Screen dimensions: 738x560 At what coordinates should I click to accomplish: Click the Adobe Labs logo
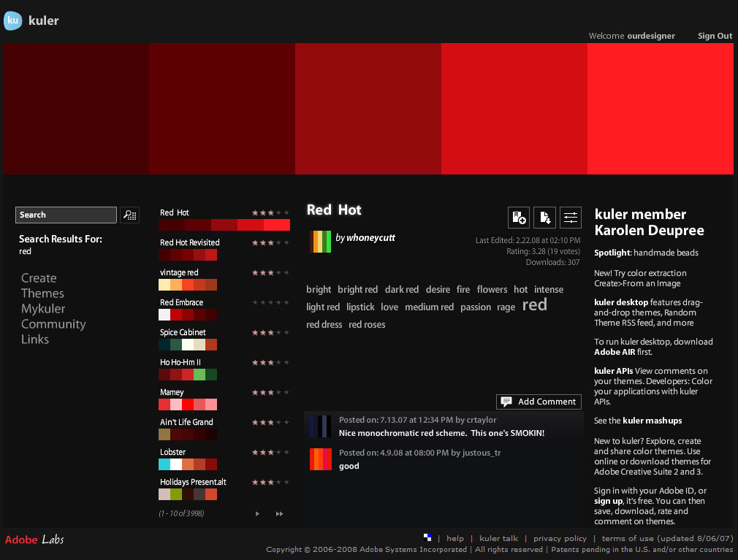34,540
